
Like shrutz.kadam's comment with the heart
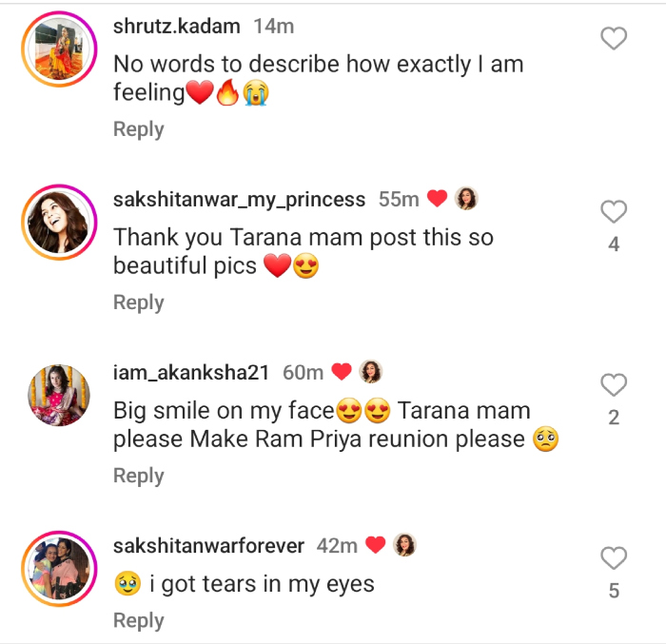pos(615,38)
